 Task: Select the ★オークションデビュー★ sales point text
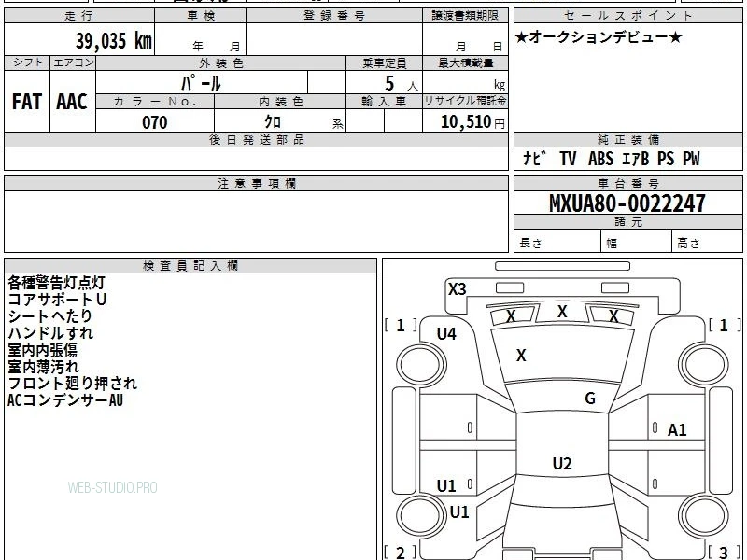point(599,37)
